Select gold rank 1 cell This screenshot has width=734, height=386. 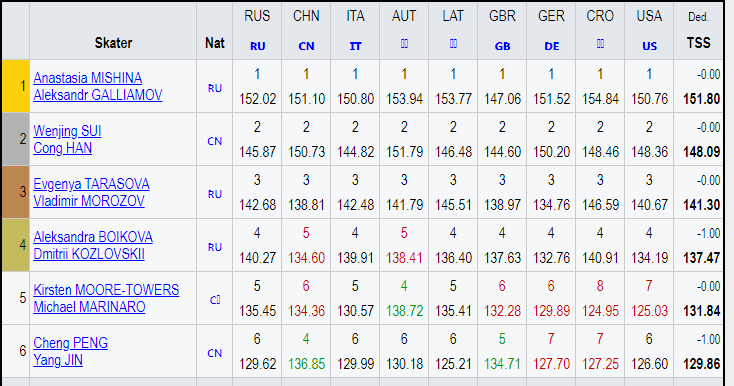point(15,86)
